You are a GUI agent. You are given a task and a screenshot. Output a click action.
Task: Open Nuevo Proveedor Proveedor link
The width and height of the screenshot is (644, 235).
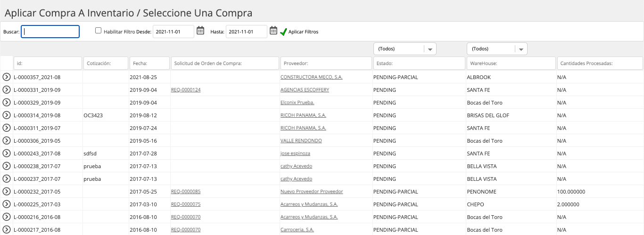(312, 191)
